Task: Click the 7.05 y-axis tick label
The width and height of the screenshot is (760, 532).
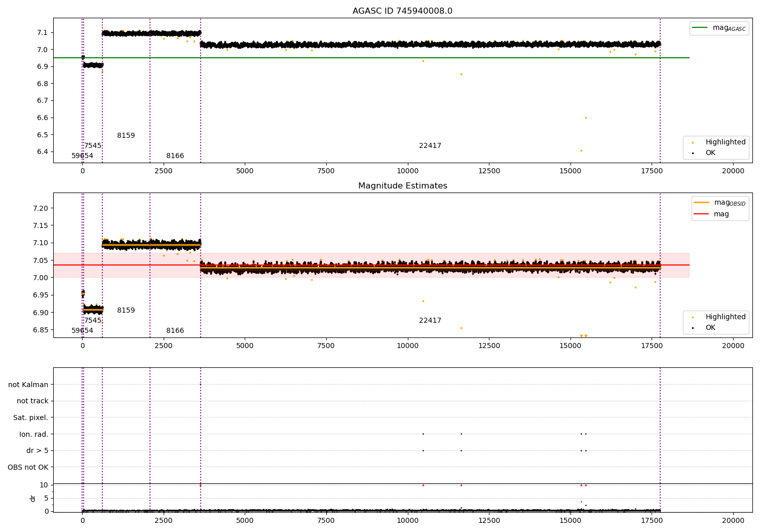Action: tap(40, 260)
